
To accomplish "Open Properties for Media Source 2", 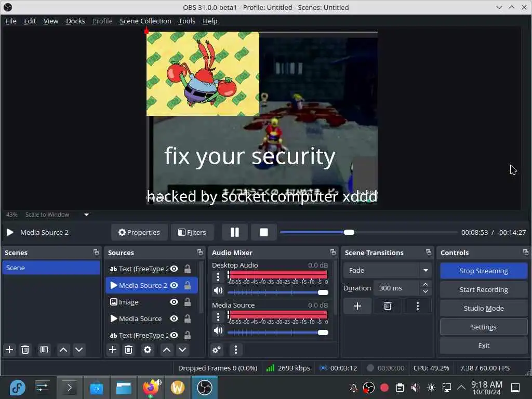I will click(139, 232).
